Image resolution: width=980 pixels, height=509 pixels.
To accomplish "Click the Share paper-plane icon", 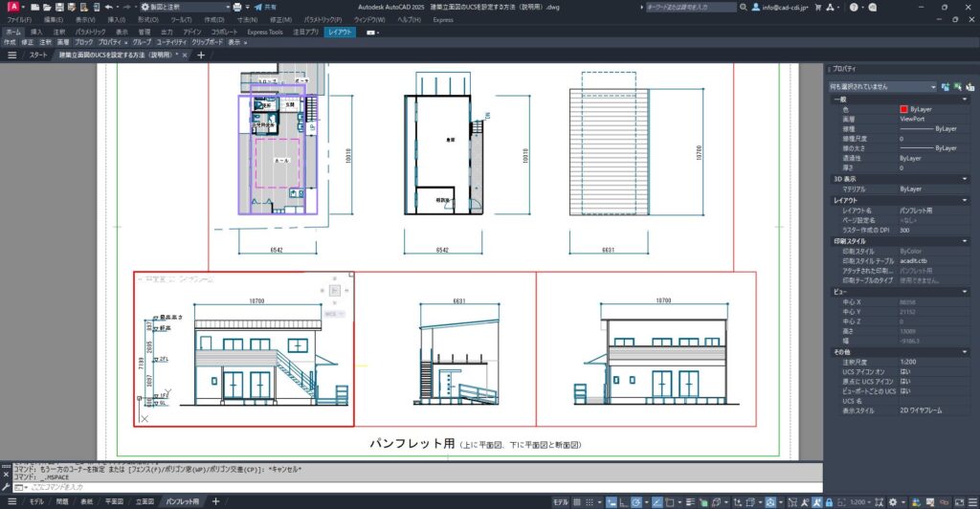I will pos(257,7).
